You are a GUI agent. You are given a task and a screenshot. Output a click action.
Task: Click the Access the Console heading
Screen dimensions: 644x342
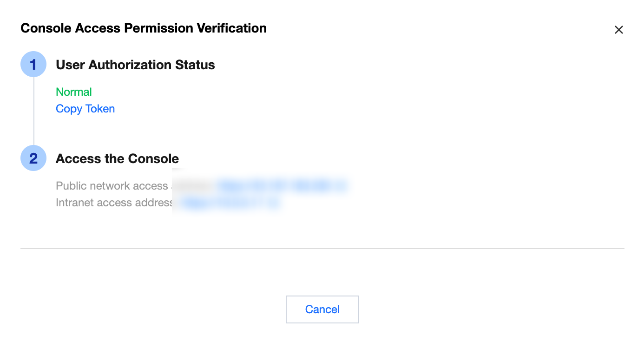pos(117,158)
